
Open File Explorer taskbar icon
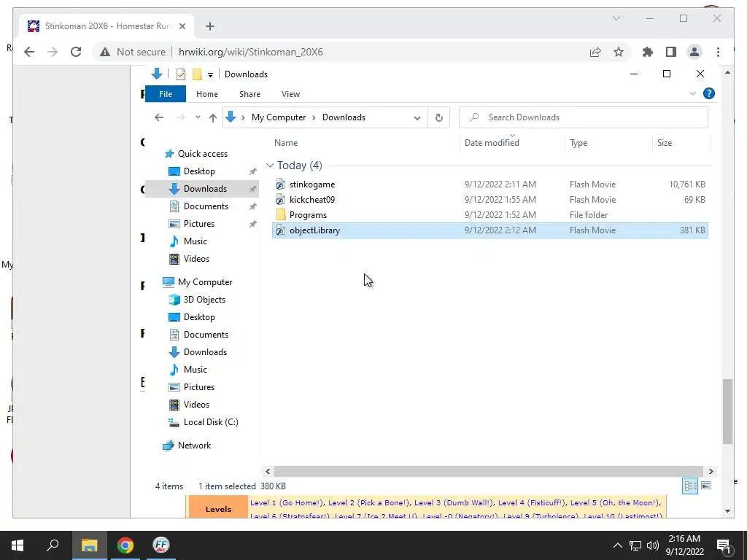click(89, 545)
